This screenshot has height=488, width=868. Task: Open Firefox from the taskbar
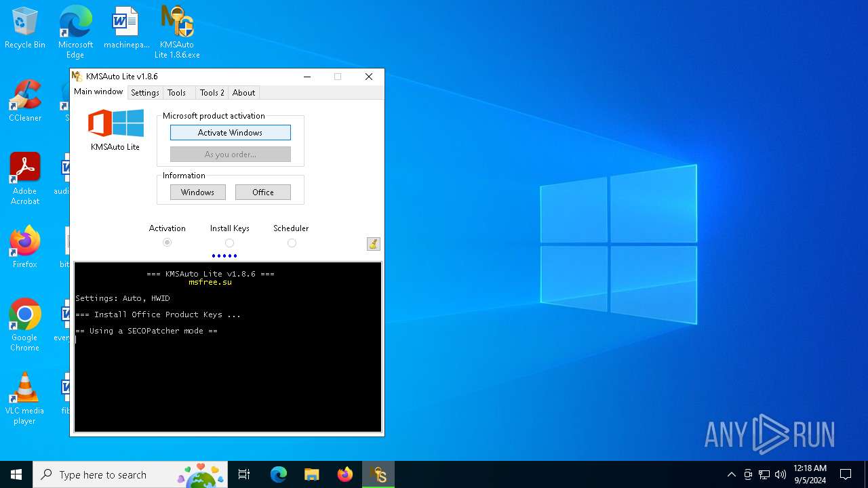(344, 474)
